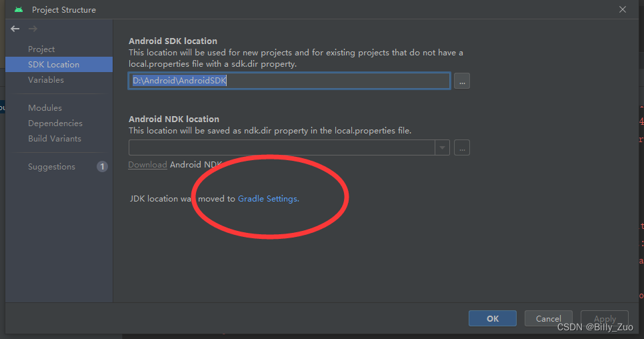
Task: Confirm with the OK button
Action: 493,318
